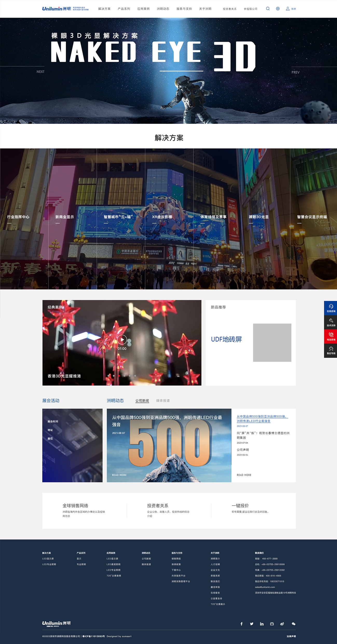The height and width of the screenshot is (644, 337).
Task: Click the red 电话咨询 sidebar button
Action: 331,336
